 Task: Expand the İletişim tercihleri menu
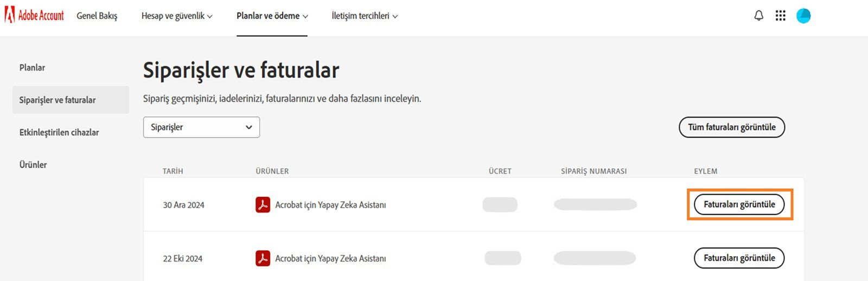[365, 16]
